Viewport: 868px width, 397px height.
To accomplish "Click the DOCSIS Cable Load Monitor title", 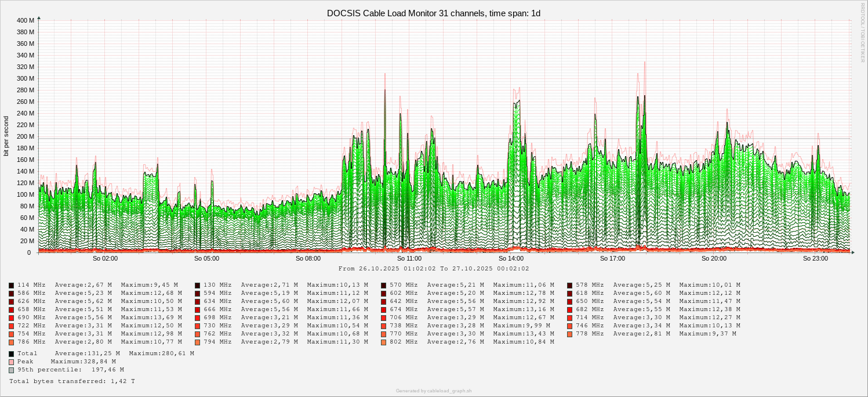I will click(434, 13).
